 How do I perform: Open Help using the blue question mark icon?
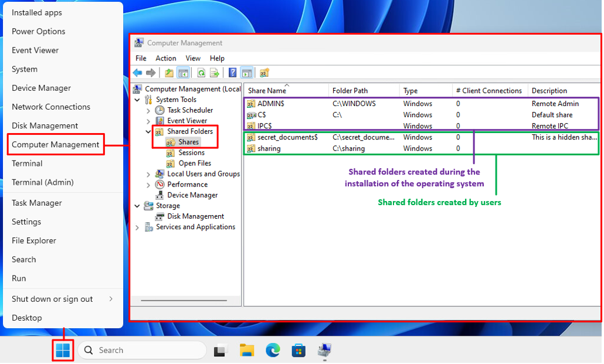coord(232,72)
